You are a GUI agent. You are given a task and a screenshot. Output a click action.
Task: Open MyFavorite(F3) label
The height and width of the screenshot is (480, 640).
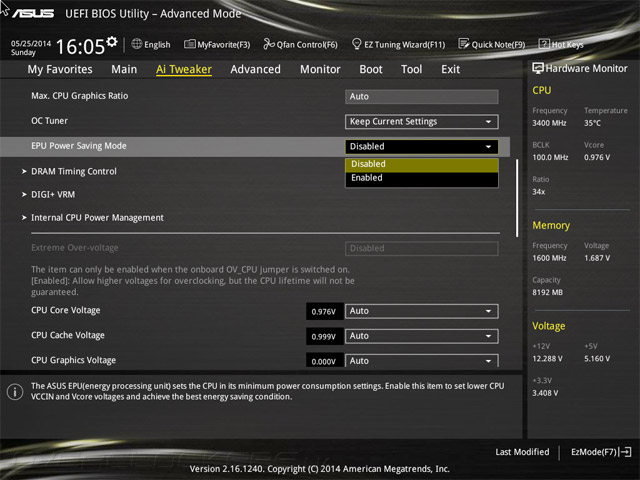coord(224,44)
